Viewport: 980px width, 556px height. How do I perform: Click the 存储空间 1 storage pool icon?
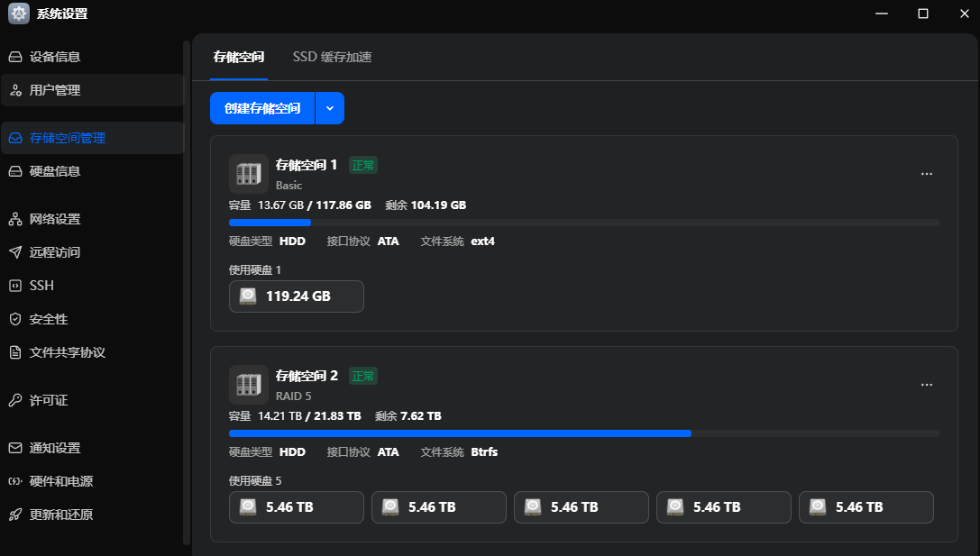pos(248,173)
